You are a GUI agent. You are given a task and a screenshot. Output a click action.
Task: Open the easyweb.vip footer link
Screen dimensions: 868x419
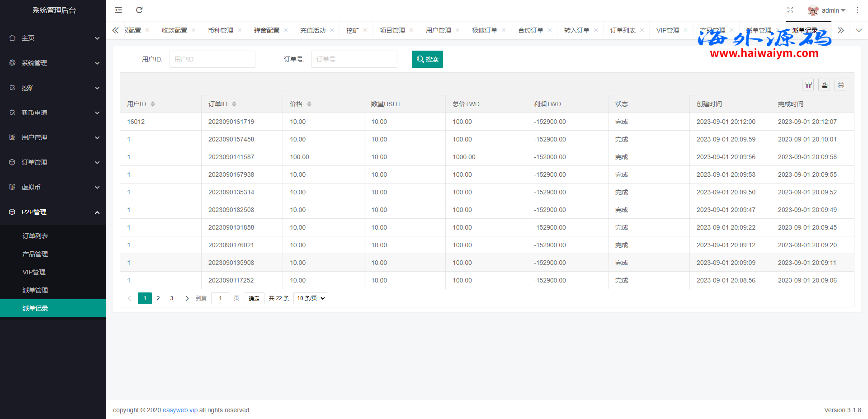tap(180, 410)
